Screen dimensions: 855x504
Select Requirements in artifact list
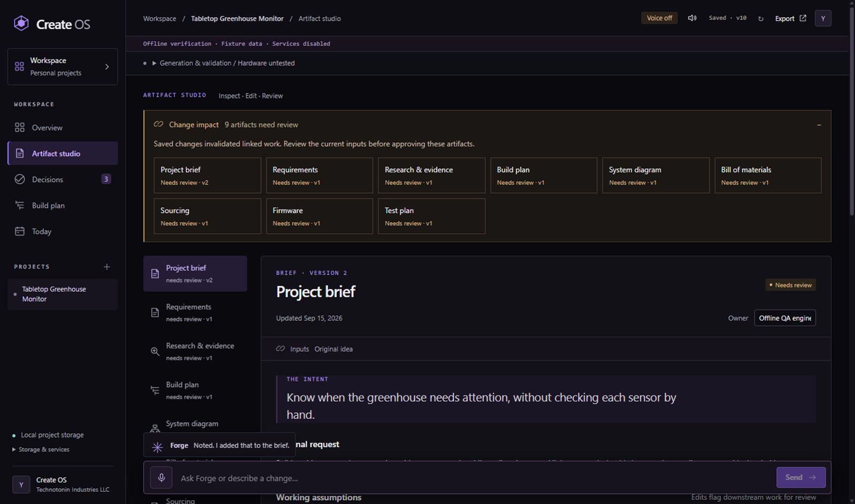[x=195, y=313]
